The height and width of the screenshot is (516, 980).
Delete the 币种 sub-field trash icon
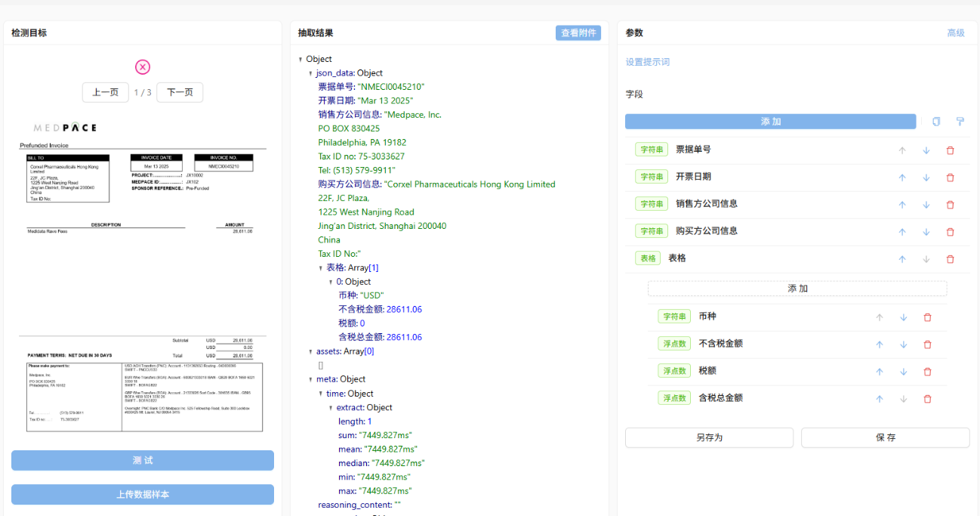(927, 317)
